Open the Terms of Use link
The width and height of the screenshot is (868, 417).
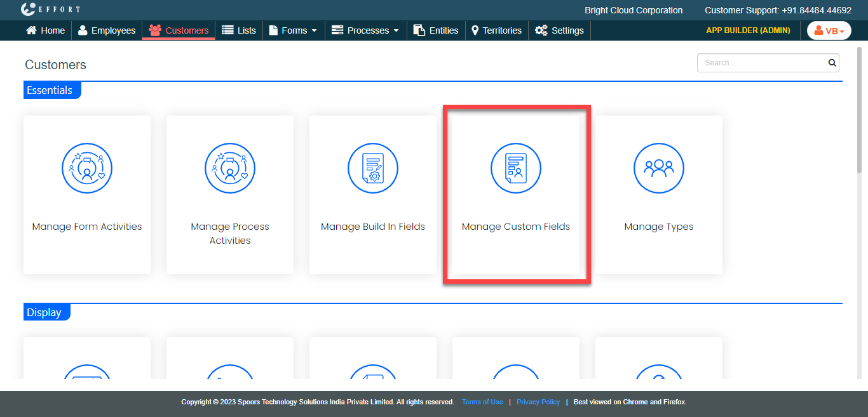482,402
